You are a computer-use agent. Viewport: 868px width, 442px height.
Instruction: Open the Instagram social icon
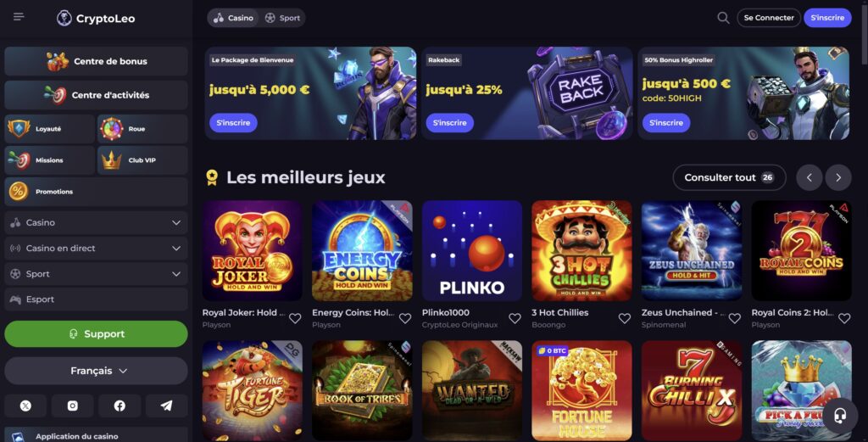pos(73,406)
